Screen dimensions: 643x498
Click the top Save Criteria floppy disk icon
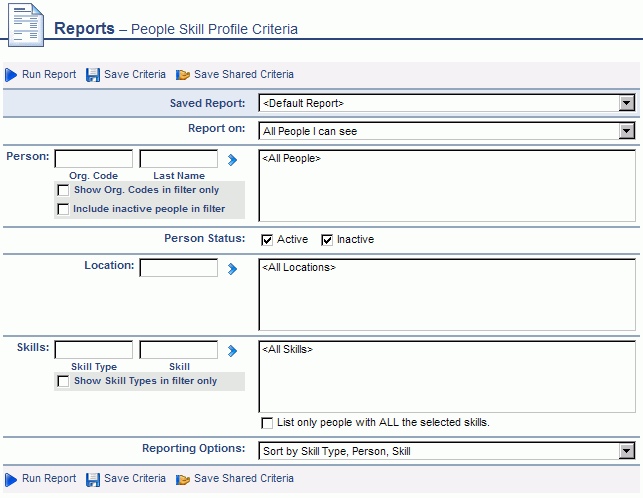[93, 75]
